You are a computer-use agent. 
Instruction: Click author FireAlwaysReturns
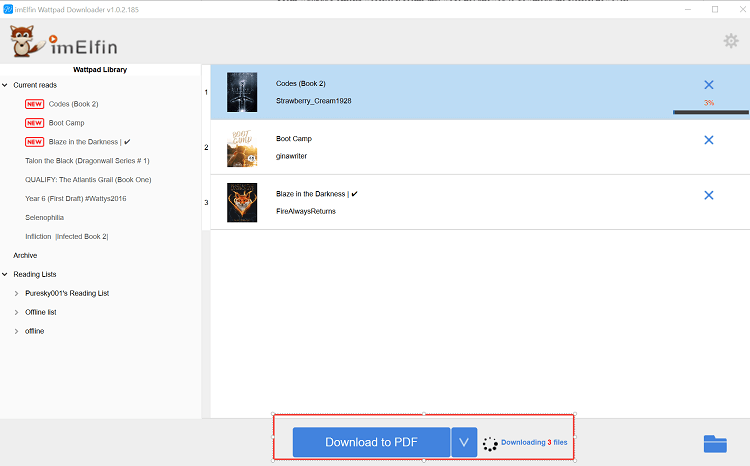(x=306, y=211)
